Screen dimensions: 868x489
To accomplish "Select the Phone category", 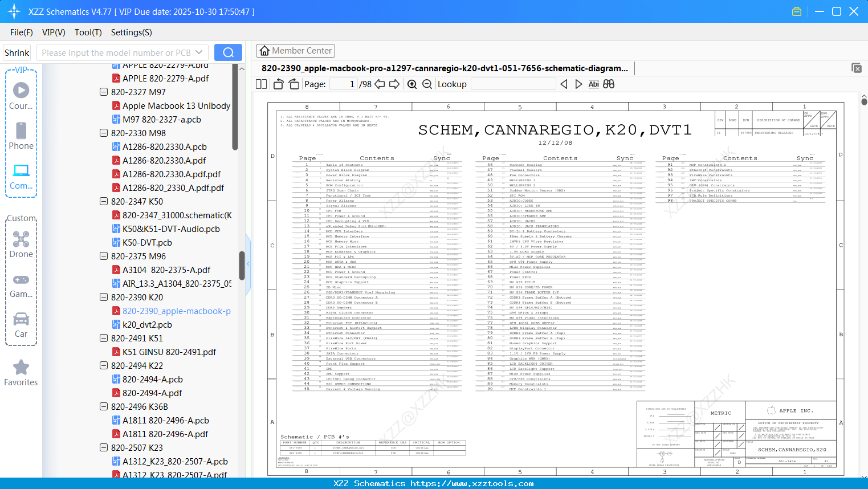I will pos(21,136).
